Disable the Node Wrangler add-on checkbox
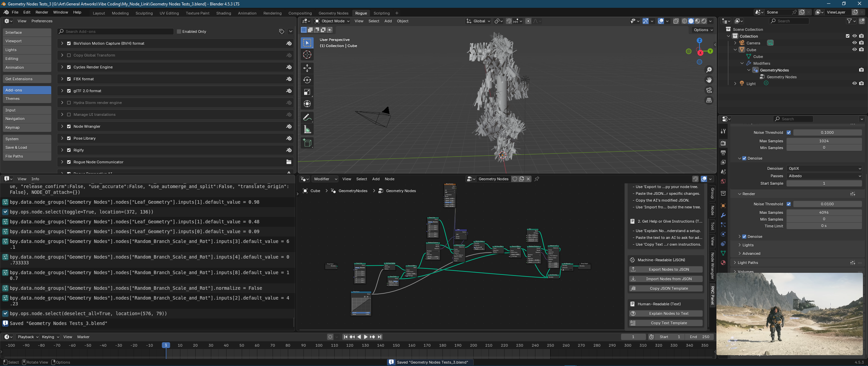This screenshot has width=868, height=366. 69,126
